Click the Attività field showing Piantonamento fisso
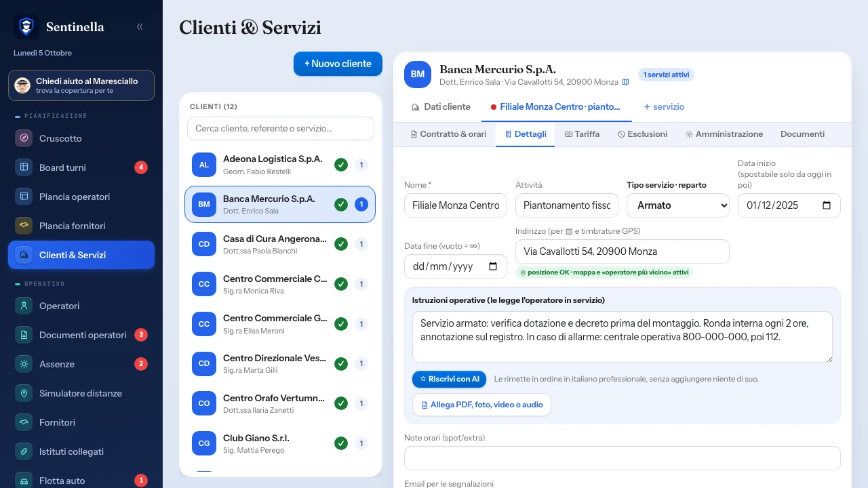 (567, 205)
